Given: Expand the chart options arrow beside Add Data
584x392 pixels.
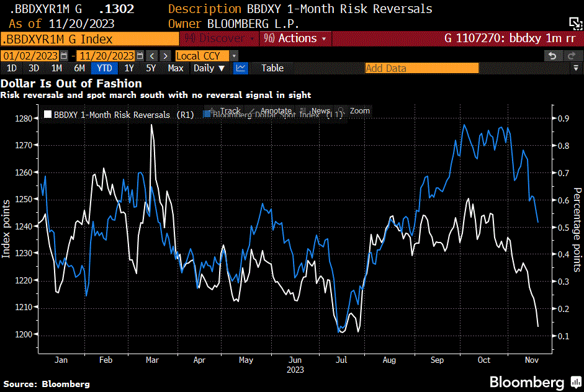Looking at the screenshot, I should (576, 68).
